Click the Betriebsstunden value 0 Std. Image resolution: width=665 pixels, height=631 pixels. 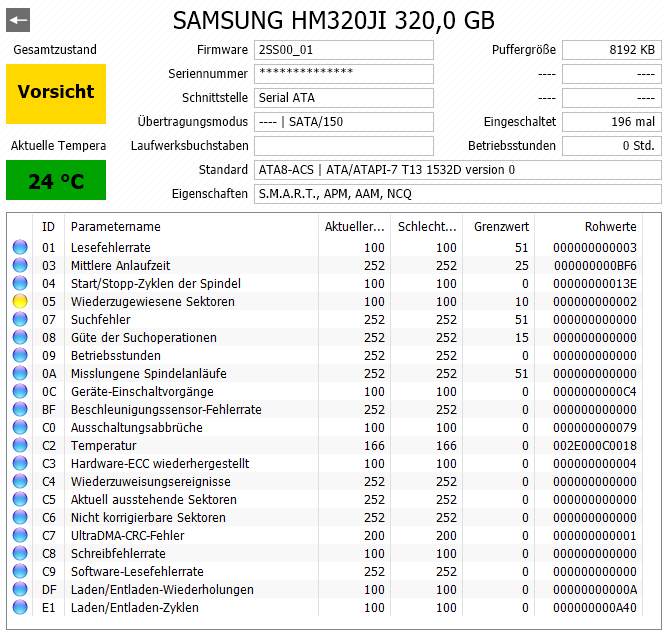(612, 146)
